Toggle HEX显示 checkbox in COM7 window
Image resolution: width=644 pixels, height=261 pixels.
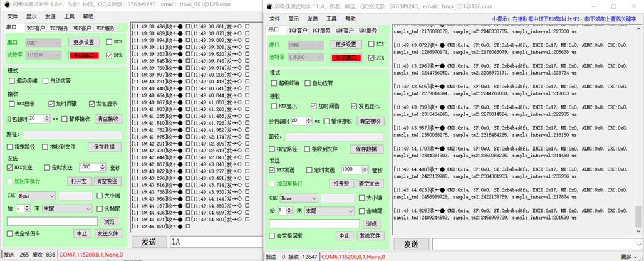(11, 104)
